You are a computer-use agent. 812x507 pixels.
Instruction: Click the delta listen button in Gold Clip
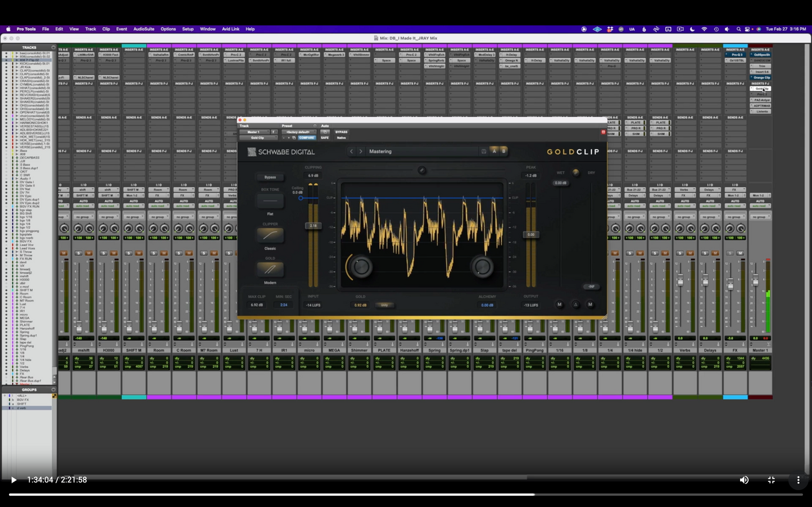[575, 304]
